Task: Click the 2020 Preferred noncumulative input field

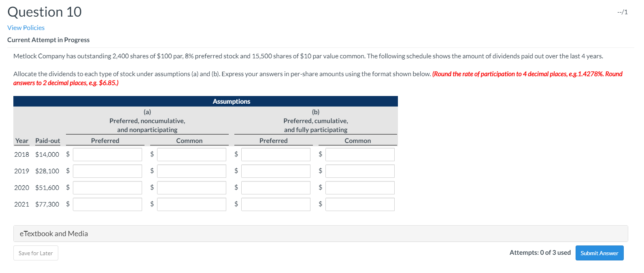Action: [107, 188]
